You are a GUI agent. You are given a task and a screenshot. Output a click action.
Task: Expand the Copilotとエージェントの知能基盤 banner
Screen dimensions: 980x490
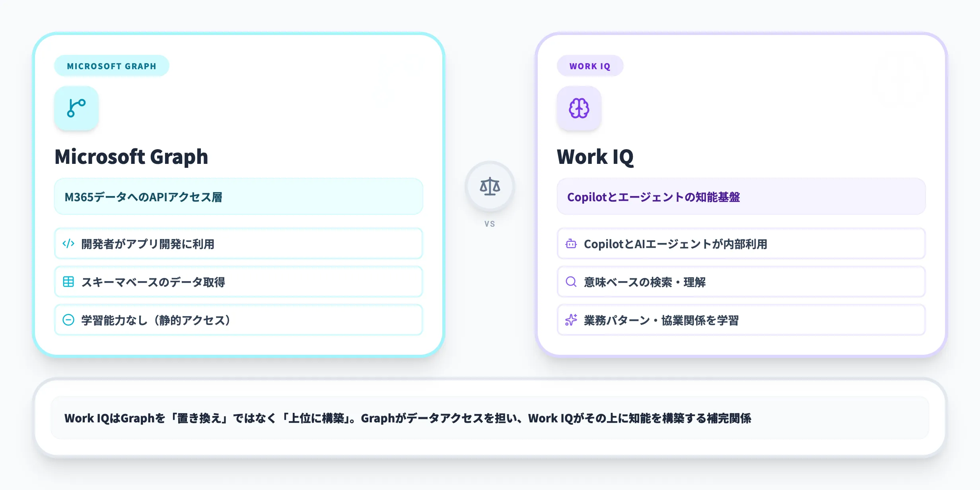pos(741,196)
